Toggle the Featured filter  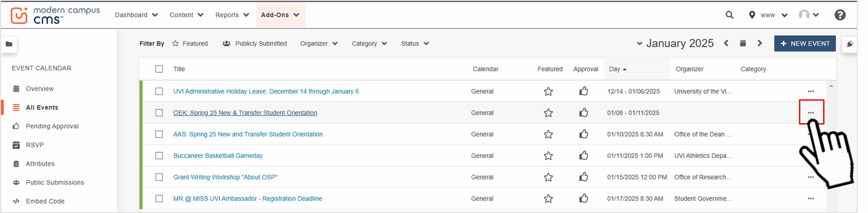click(190, 44)
